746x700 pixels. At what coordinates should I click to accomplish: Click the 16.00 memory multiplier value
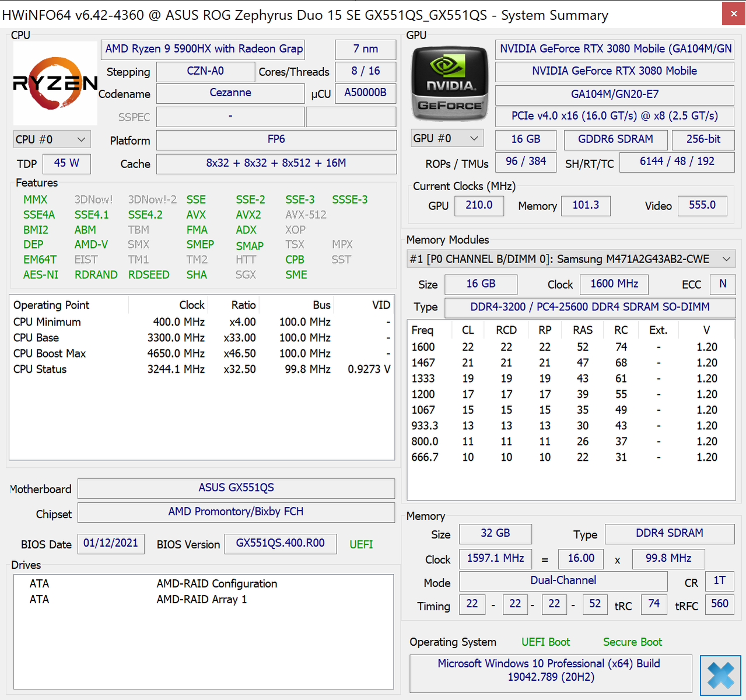[581, 559]
